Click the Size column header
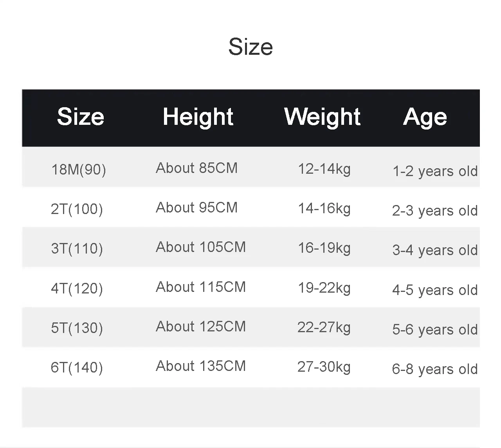The height and width of the screenshot is (448, 501). coord(81,117)
